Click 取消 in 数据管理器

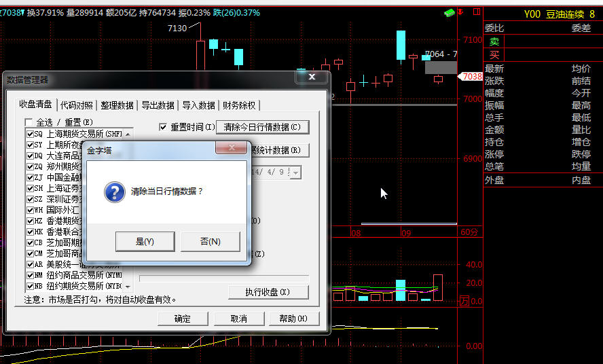pos(239,318)
